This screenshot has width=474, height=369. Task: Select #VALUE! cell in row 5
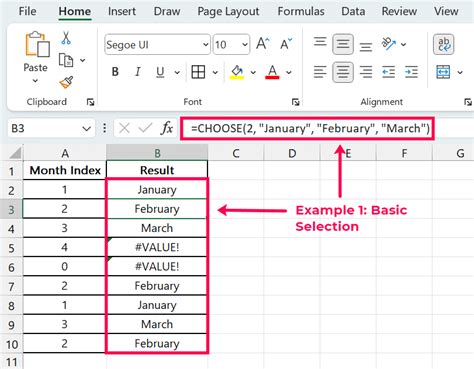pos(157,247)
